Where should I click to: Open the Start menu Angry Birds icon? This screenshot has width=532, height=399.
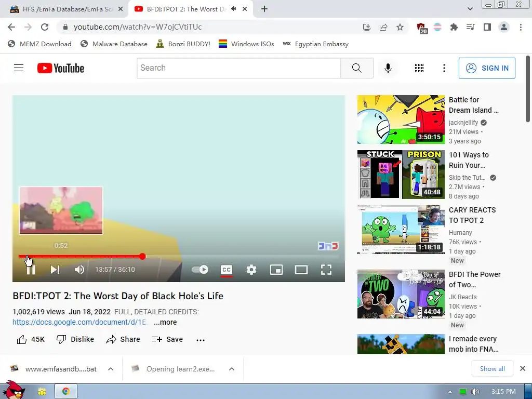coord(13,390)
